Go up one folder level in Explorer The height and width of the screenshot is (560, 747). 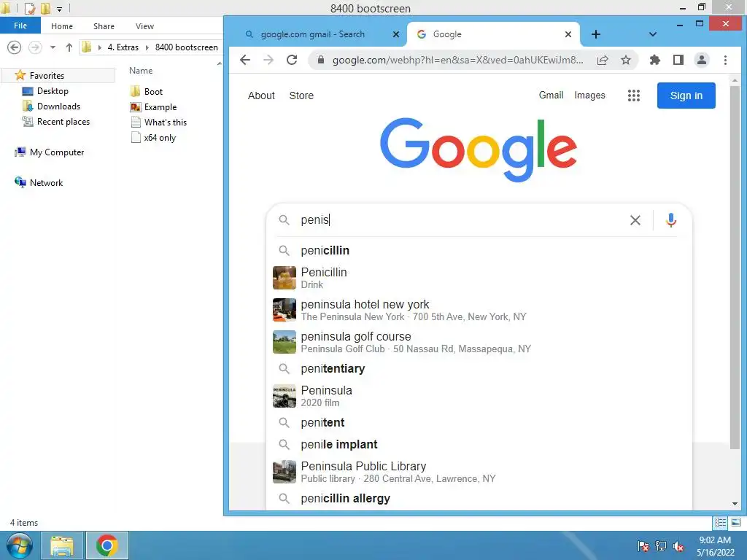coord(69,47)
